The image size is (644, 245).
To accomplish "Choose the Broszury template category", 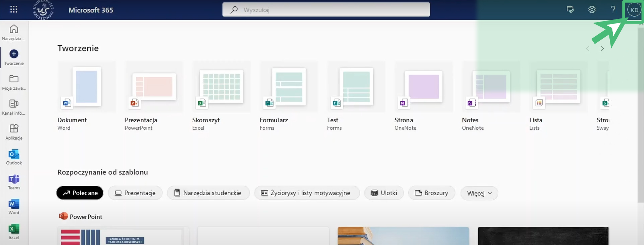I will (431, 193).
